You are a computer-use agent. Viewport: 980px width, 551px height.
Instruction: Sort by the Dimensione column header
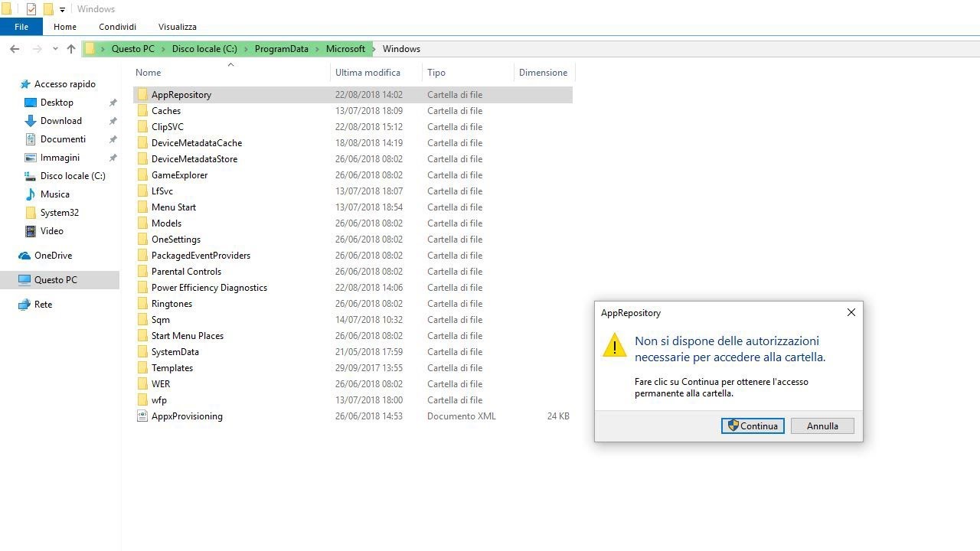pos(544,73)
